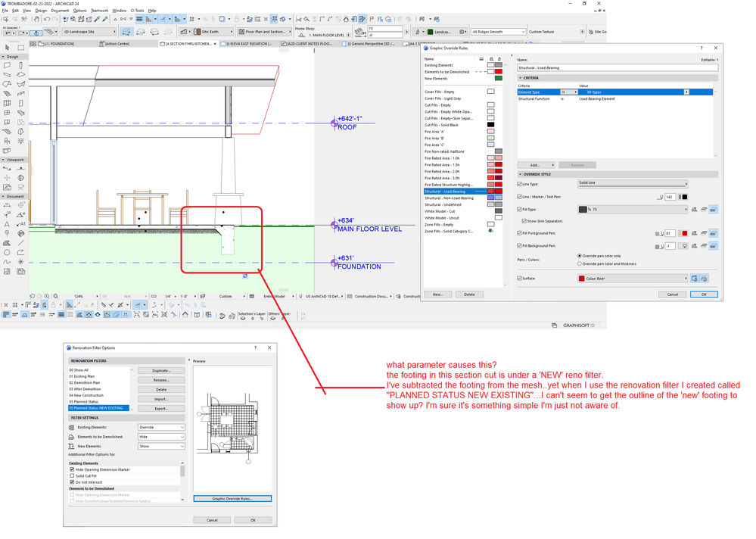This screenshot has height=539, width=756.
Task: Click the Surface override extent icon
Action: click(x=695, y=279)
